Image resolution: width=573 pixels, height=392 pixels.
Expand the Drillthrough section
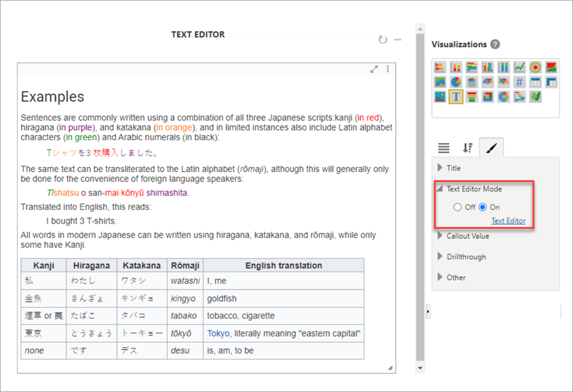465,257
